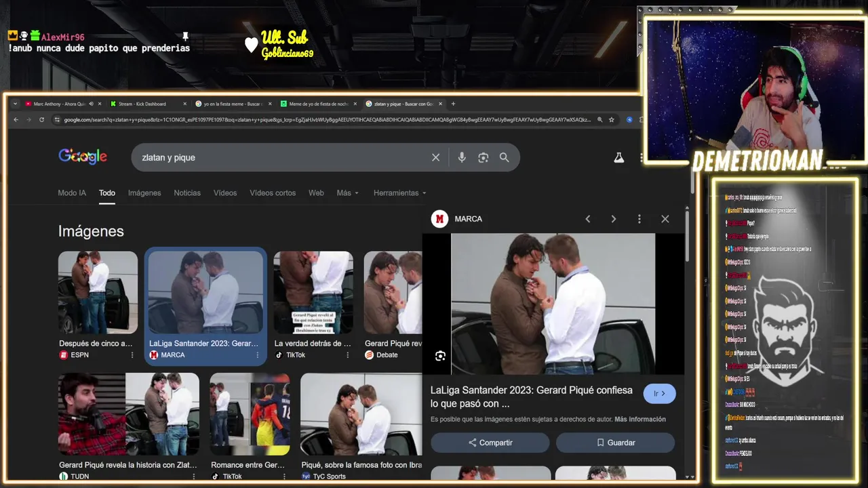Open the 'LaLiga Santander 2023: Gerard Piqué confiesa' title link

pos(532,396)
